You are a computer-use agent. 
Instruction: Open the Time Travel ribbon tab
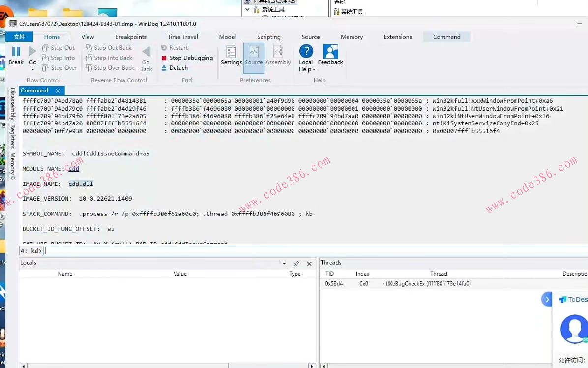click(x=182, y=37)
